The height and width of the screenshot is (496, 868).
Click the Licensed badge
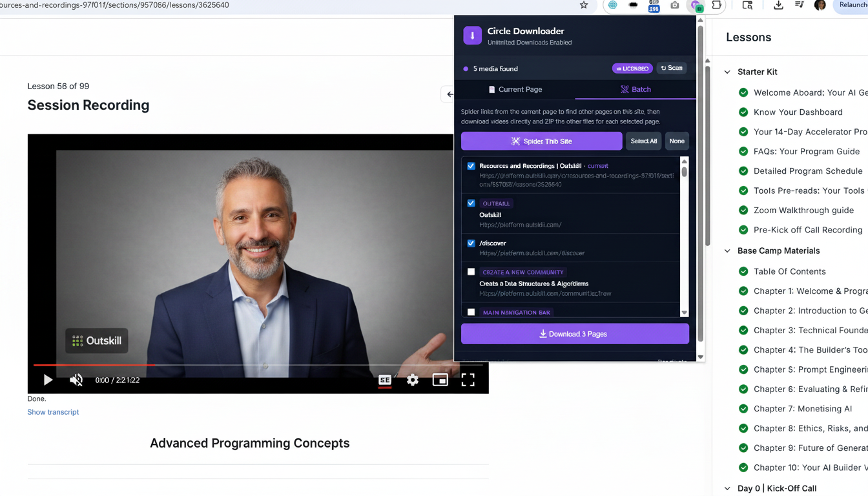(632, 68)
